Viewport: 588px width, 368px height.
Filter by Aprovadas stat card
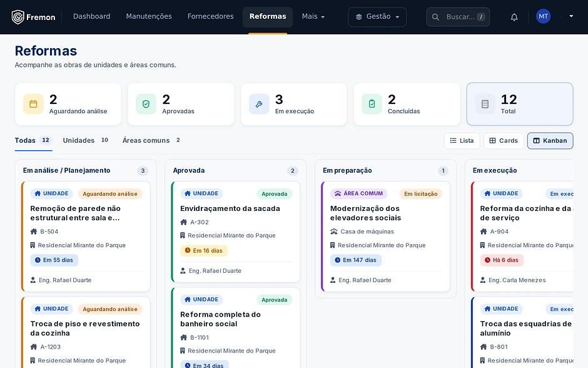[x=181, y=104]
